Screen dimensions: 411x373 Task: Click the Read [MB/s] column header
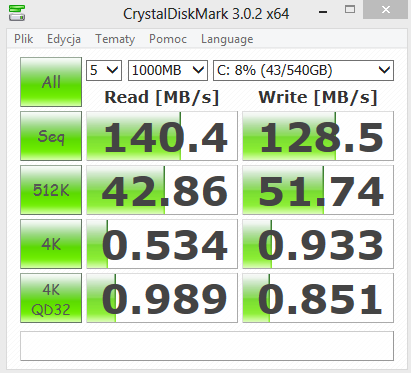(x=162, y=97)
